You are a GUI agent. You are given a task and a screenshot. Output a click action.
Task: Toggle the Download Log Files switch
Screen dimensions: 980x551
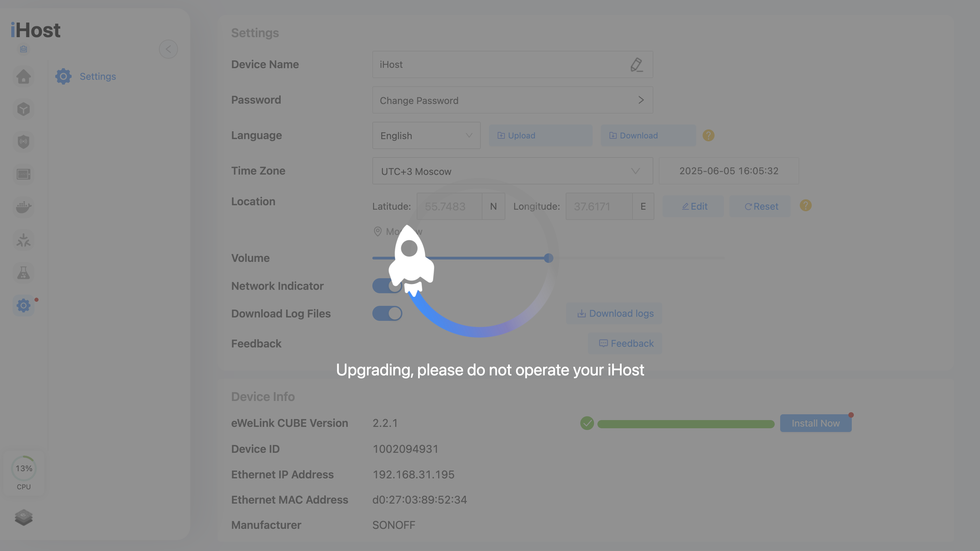[x=387, y=314]
